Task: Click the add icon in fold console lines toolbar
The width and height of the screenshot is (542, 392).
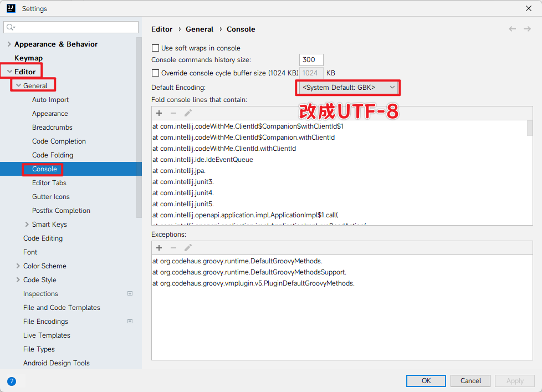Action: [x=159, y=113]
